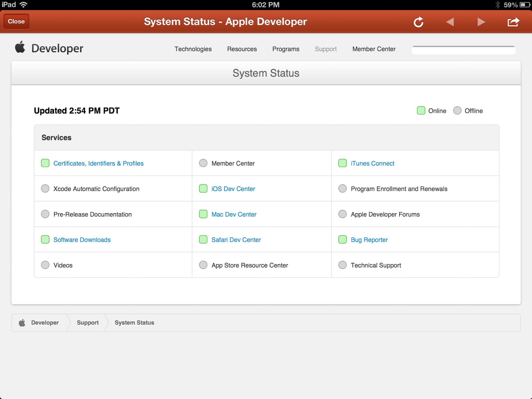
Task: Open the Technologies menu
Action: (x=193, y=49)
